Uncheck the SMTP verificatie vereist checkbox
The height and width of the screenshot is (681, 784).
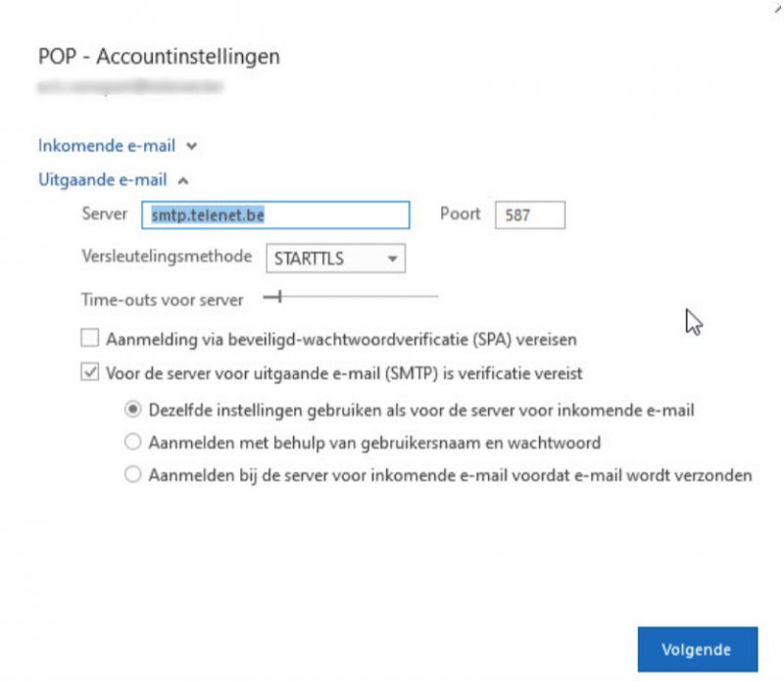click(x=90, y=372)
